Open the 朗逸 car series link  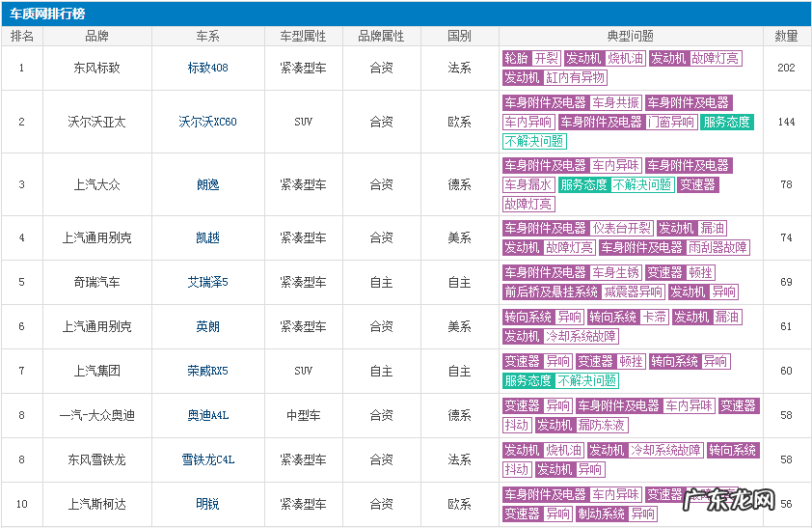207,184
